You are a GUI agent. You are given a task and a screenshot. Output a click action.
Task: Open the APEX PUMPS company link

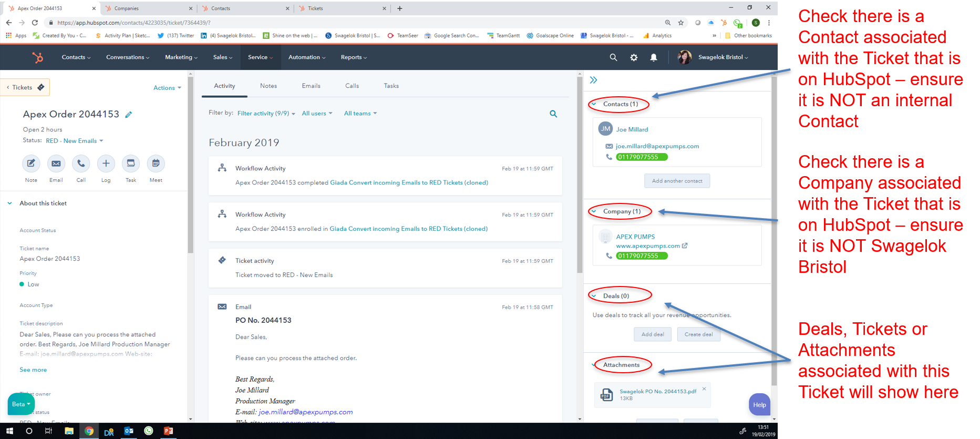tap(635, 237)
